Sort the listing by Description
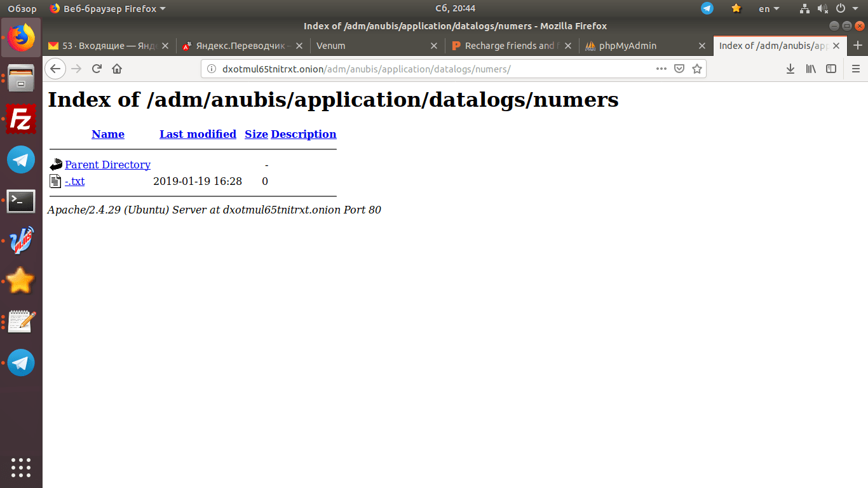The image size is (868, 488). click(x=304, y=134)
